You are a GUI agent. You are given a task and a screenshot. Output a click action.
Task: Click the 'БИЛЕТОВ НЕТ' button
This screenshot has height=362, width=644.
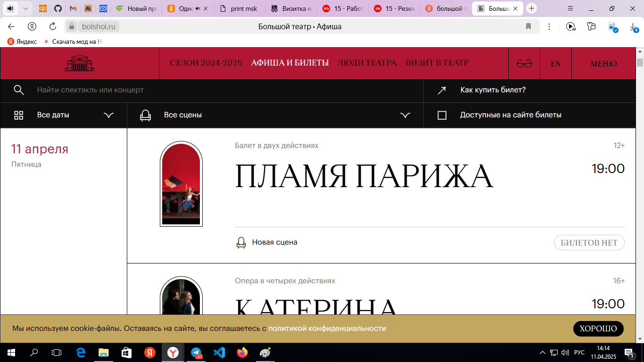[589, 243]
